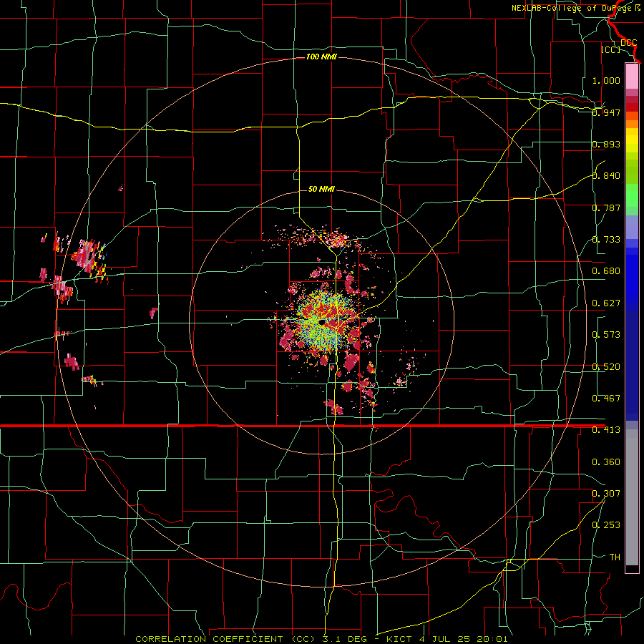Image resolution: width=644 pixels, height=644 pixels.
Task: Pick the bright green color bar segment
Action: point(632,195)
